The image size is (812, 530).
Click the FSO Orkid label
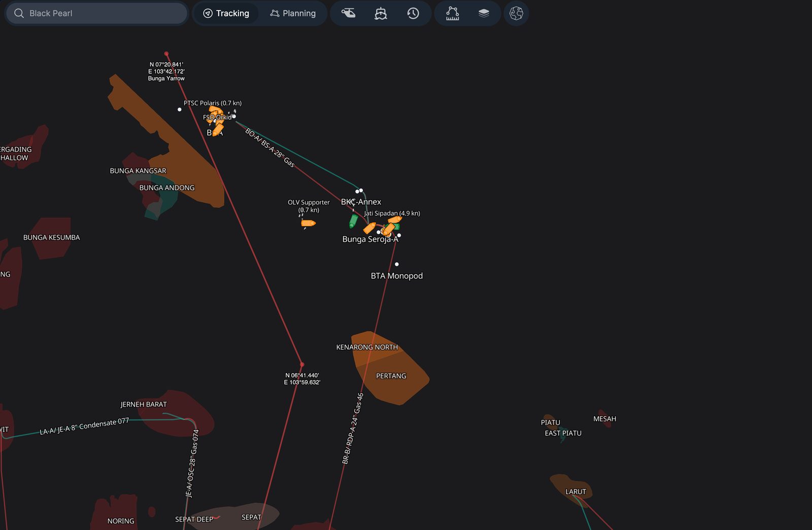pyautogui.click(x=217, y=117)
